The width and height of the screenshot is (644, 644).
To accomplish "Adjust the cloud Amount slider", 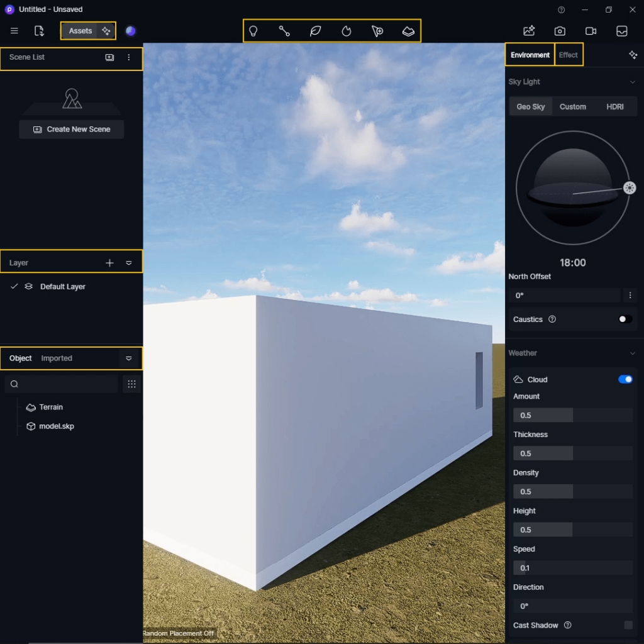I will click(572, 415).
